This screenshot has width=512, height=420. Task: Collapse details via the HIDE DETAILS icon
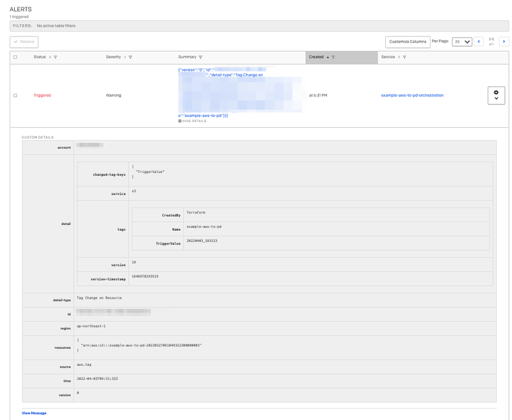180,121
